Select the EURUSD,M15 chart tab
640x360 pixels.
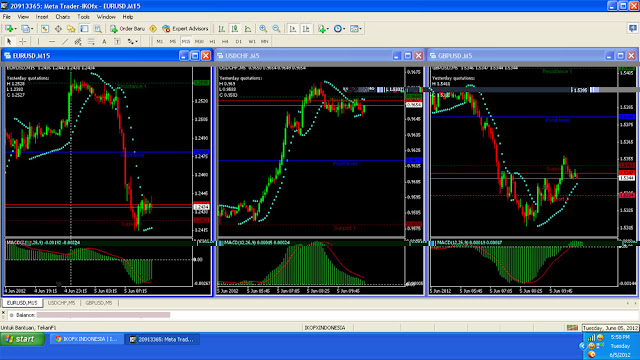22,303
